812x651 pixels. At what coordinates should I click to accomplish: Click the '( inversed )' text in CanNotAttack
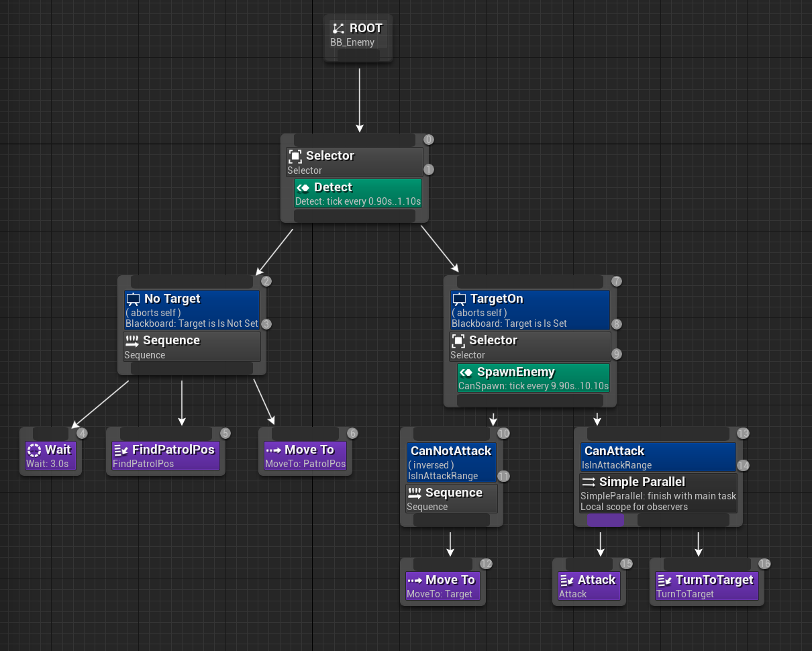[x=431, y=464]
